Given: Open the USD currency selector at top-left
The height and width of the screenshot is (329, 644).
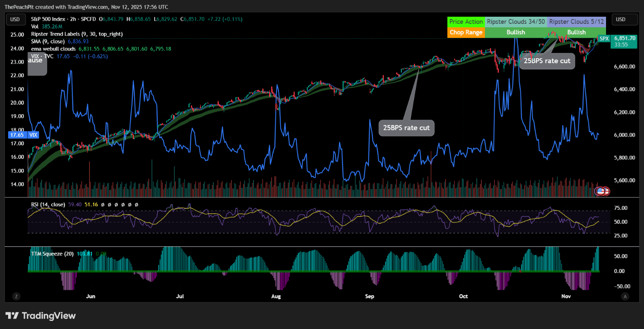Looking at the screenshot, I should tap(15, 19).
